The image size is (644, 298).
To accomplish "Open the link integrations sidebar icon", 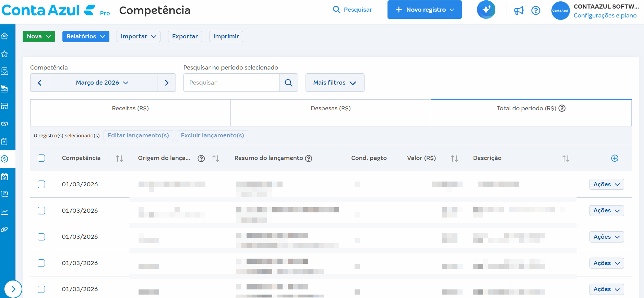I will point(4,229).
